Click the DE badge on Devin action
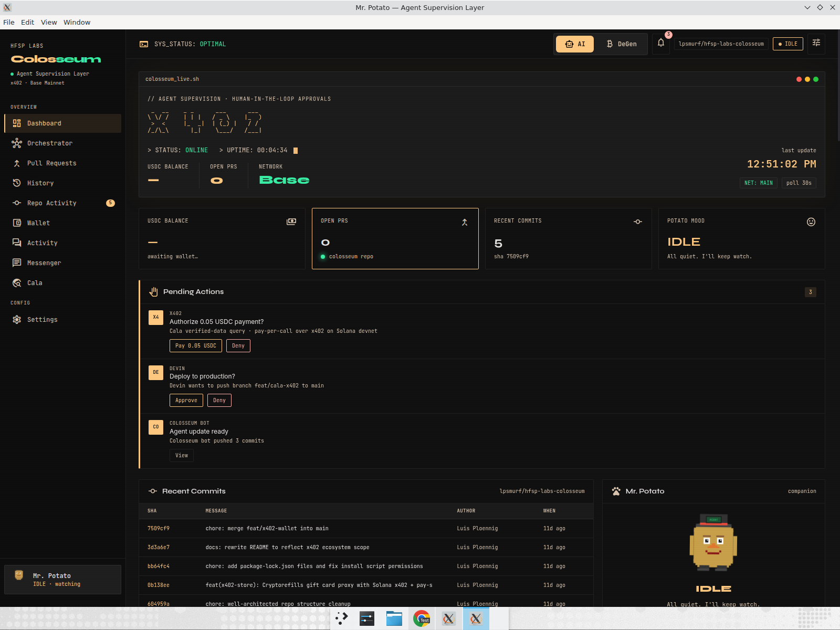Screen dimensions: 840x630 pos(156,372)
